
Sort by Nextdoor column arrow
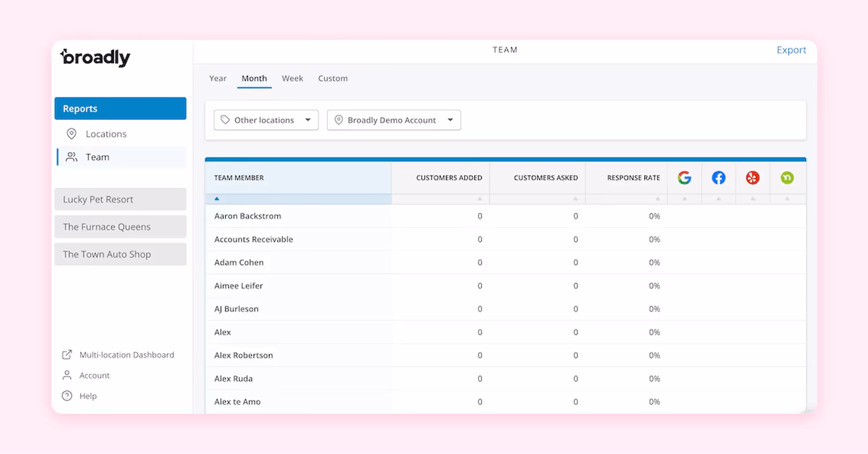coord(787,199)
